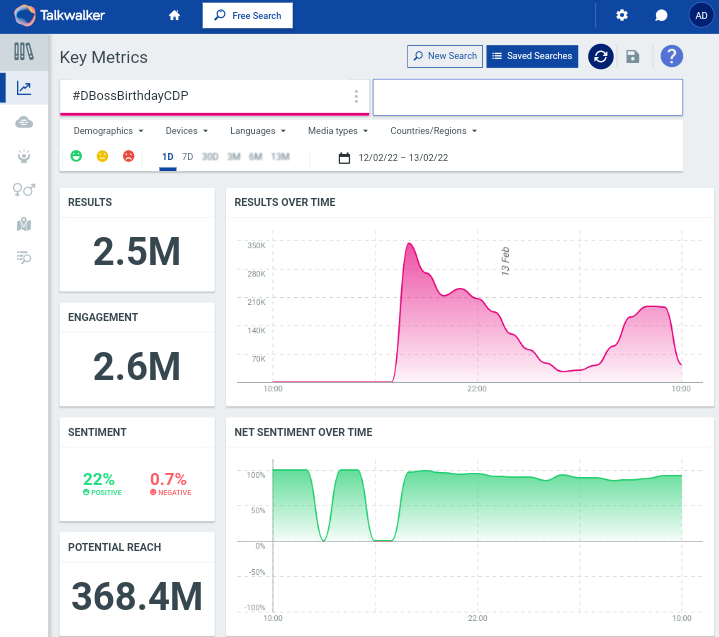Open the world map sidebar icon
This screenshot has height=637, width=719.
pos(24,224)
